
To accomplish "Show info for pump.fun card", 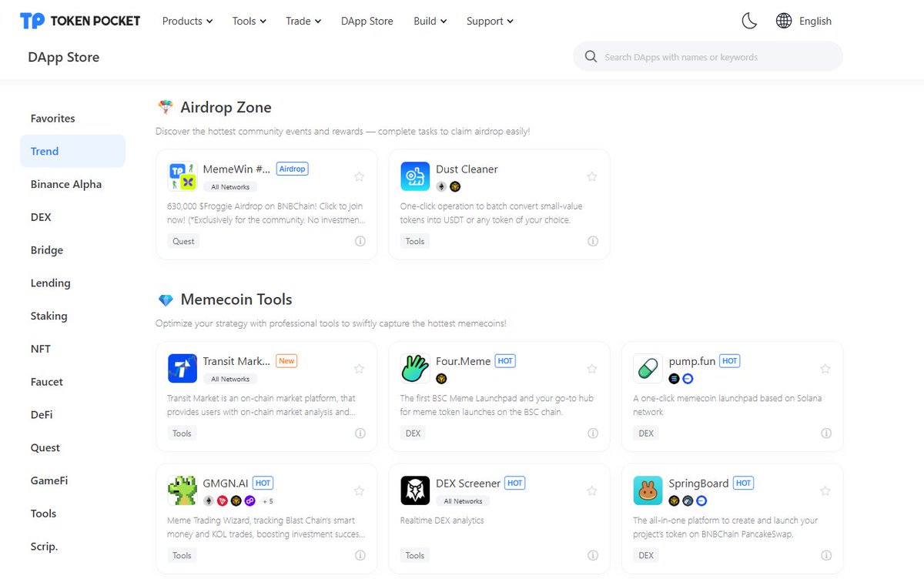I will [x=826, y=433].
